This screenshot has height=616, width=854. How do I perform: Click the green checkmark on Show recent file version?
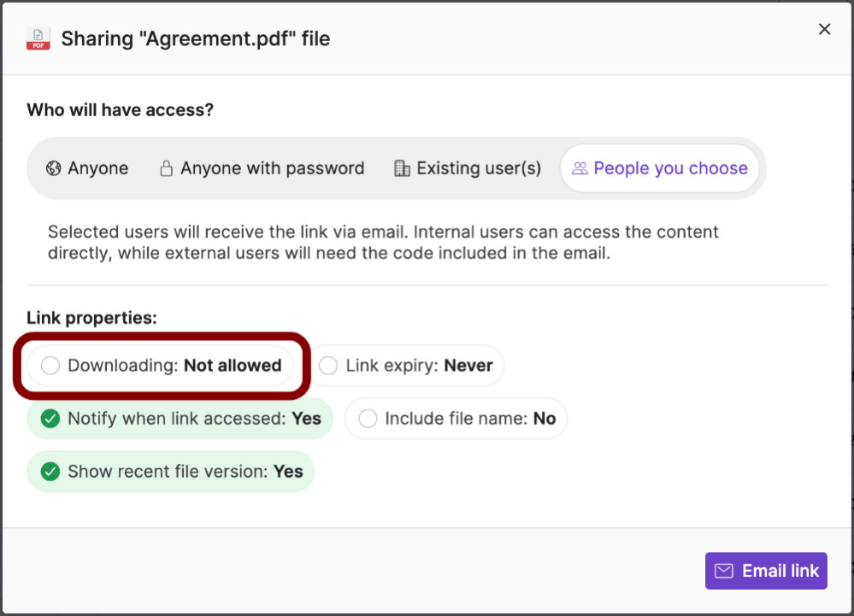(x=50, y=471)
